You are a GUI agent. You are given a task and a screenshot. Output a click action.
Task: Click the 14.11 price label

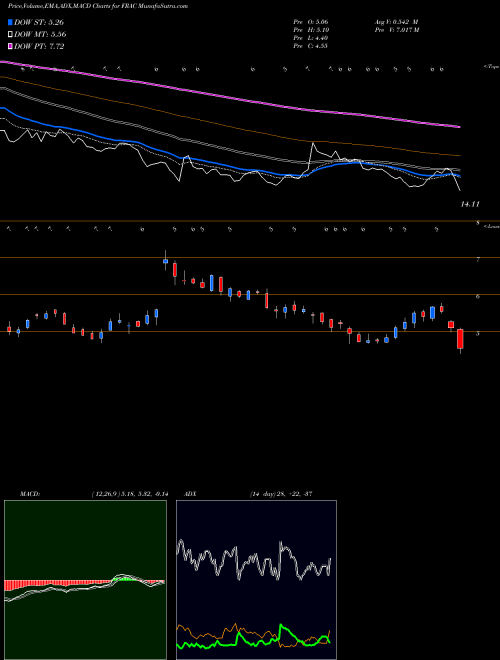click(470, 204)
